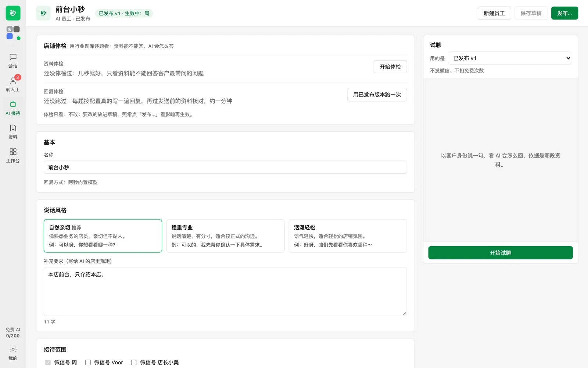
Task: Click the 接待范围 section heading
Action: [x=55, y=350]
